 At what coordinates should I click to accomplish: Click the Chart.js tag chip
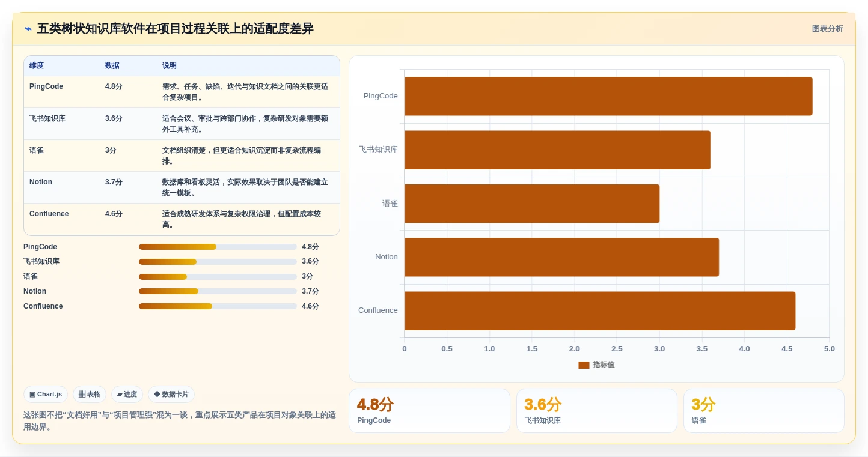point(46,395)
